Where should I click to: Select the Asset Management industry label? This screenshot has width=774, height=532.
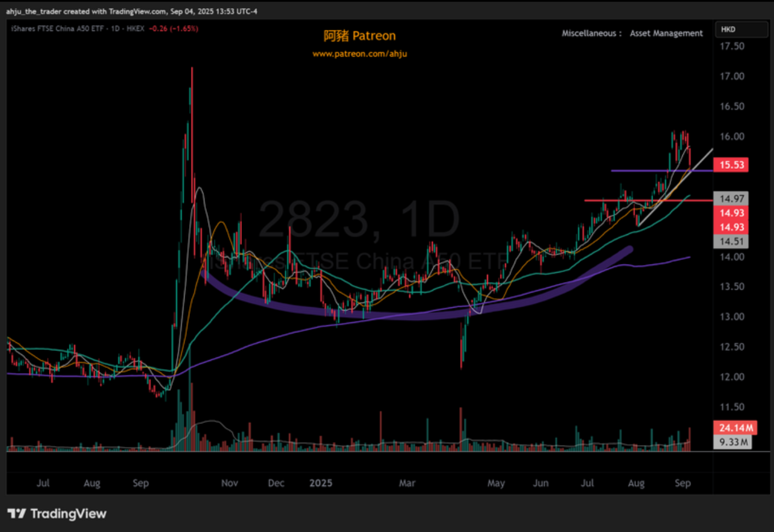(666, 33)
